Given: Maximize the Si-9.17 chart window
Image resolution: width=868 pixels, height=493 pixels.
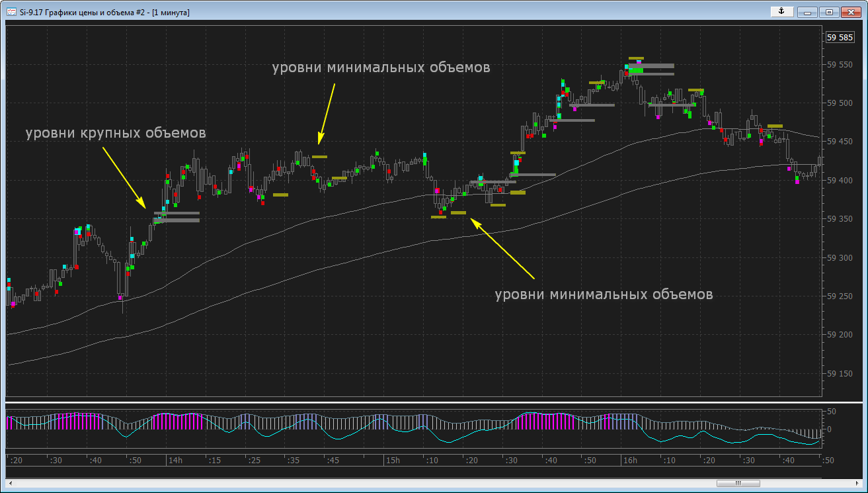Looking at the screenshot, I should (828, 12).
